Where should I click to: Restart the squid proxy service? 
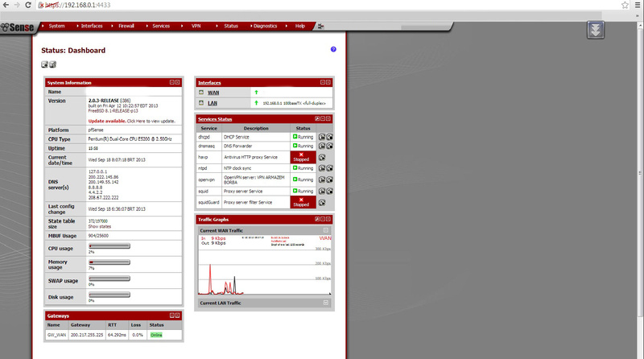pyautogui.click(x=322, y=191)
